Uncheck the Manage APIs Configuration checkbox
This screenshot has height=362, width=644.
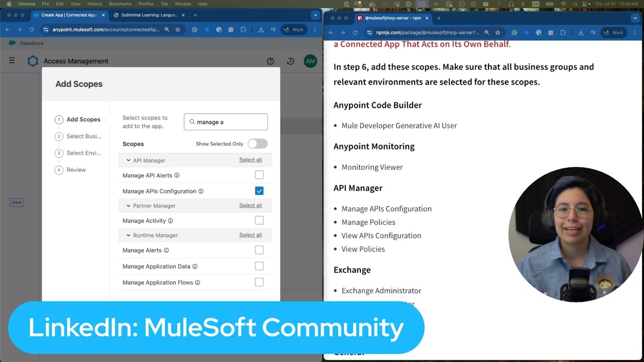[x=259, y=191]
